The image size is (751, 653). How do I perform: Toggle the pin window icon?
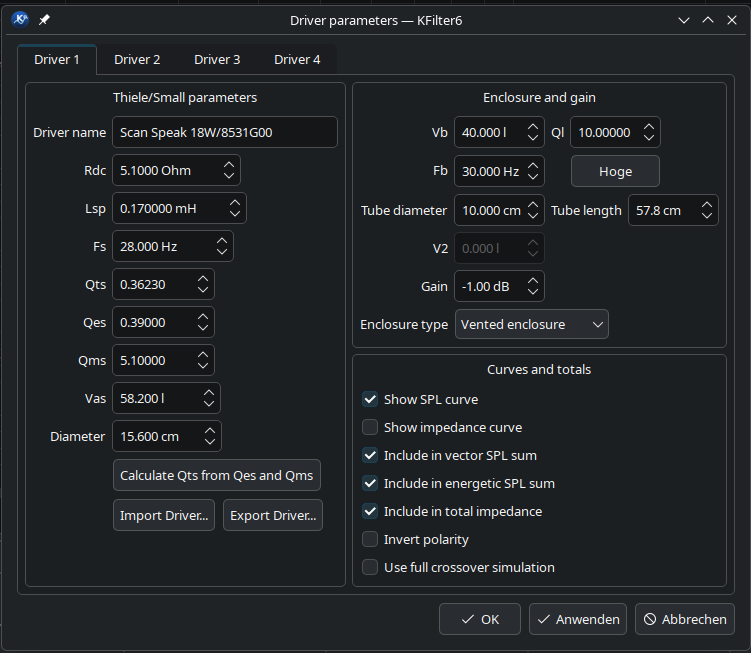[44, 20]
